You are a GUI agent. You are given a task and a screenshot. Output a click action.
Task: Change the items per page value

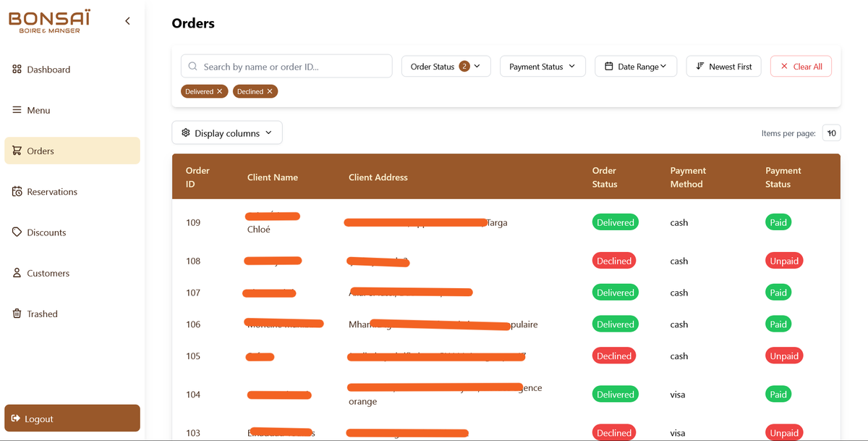click(x=831, y=133)
